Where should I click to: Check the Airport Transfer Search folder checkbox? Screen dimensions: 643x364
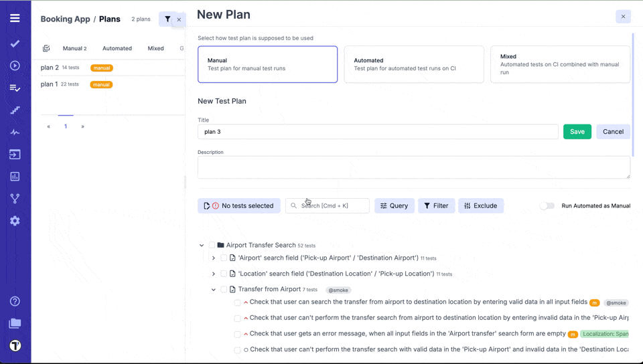click(212, 245)
